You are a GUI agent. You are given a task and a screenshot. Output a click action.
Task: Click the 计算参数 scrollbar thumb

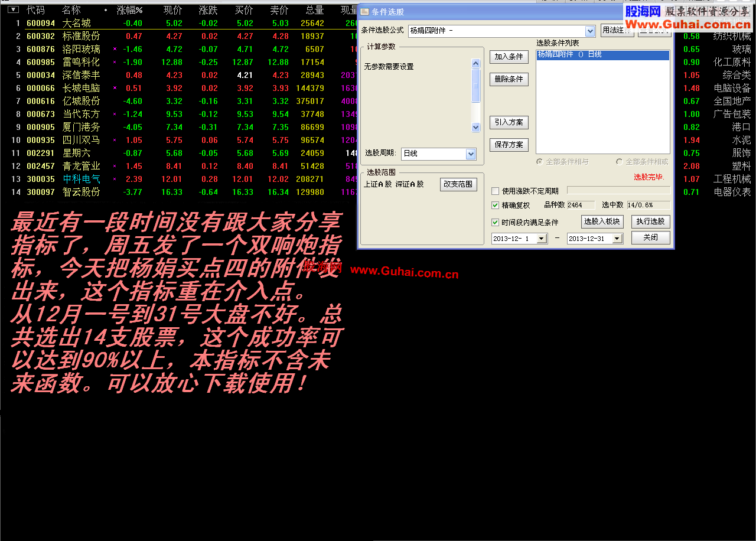(476, 86)
